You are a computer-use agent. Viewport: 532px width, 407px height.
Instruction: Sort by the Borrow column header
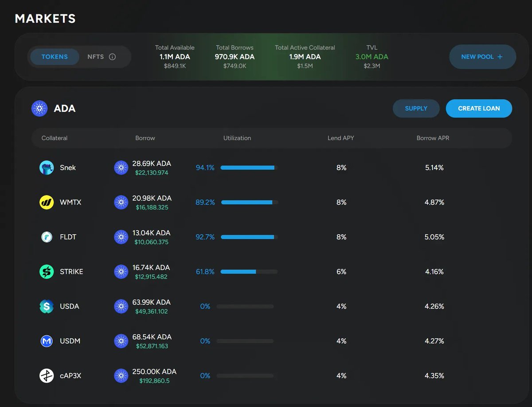pyautogui.click(x=145, y=138)
